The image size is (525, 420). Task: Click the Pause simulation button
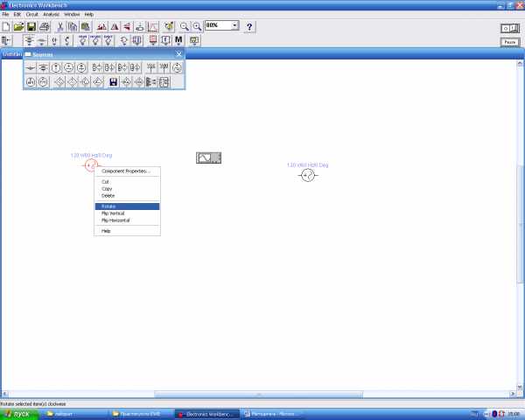[x=510, y=42]
